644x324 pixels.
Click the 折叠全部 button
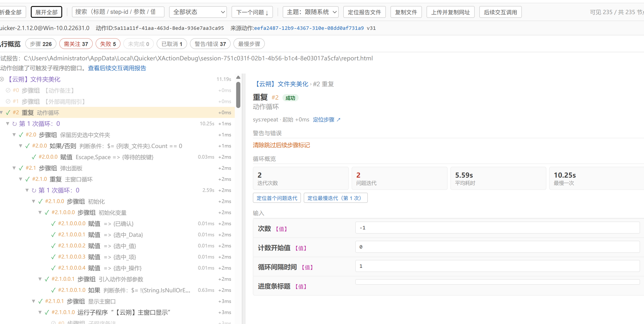click(12, 12)
